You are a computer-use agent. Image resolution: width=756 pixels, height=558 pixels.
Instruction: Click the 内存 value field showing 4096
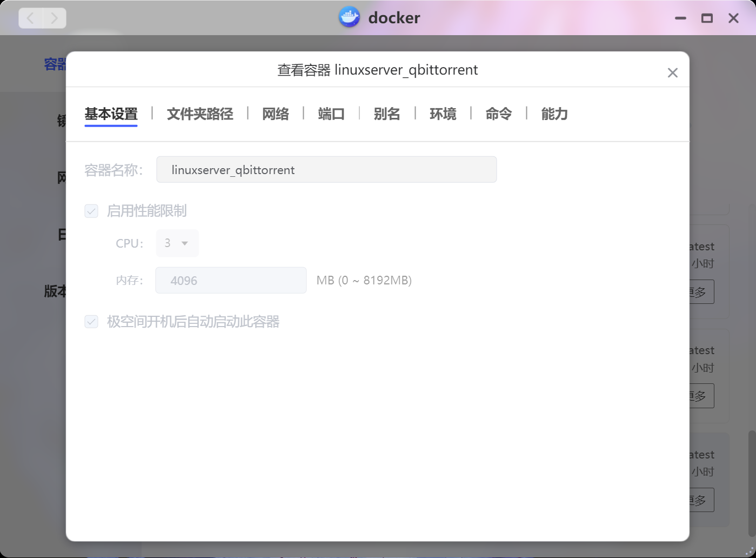231,281
